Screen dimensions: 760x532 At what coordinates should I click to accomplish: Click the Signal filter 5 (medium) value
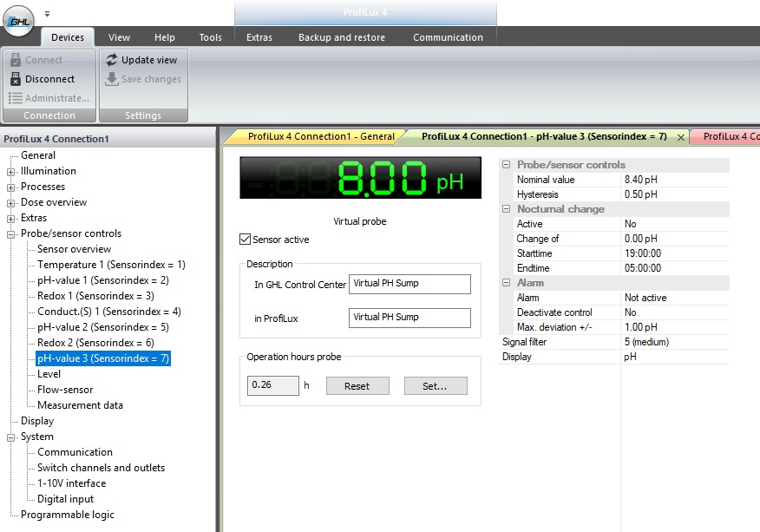(675, 341)
